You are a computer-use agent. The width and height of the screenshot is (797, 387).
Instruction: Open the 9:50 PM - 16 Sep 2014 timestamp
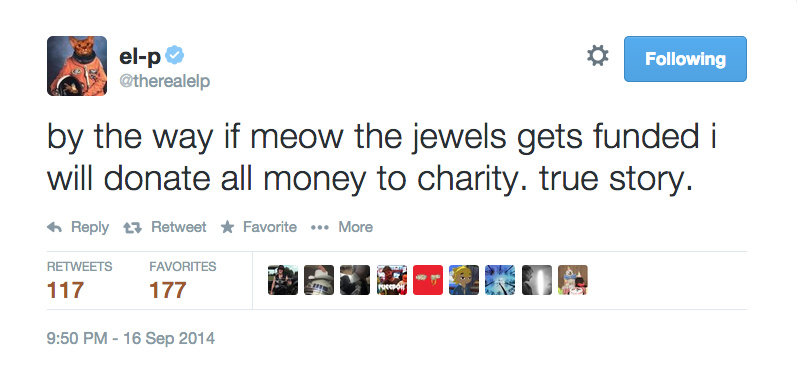point(131,338)
